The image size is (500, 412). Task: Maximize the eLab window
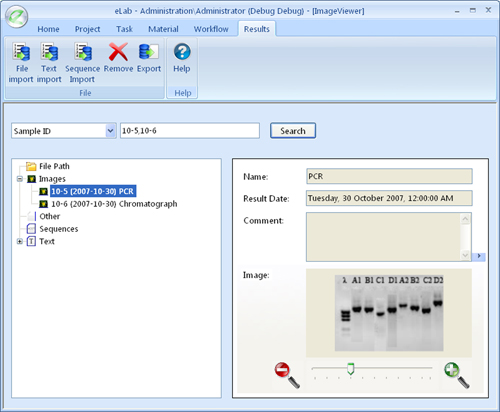click(x=473, y=10)
